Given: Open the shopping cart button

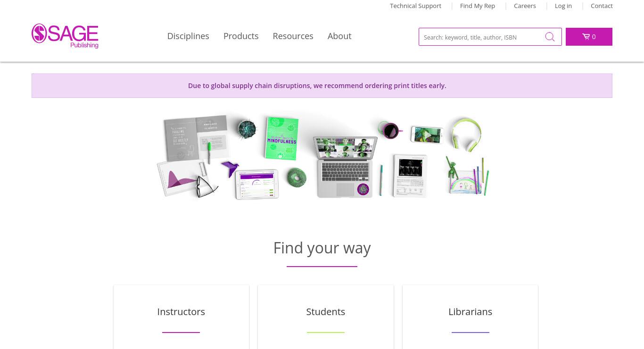Looking at the screenshot, I should [x=589, y=37].
